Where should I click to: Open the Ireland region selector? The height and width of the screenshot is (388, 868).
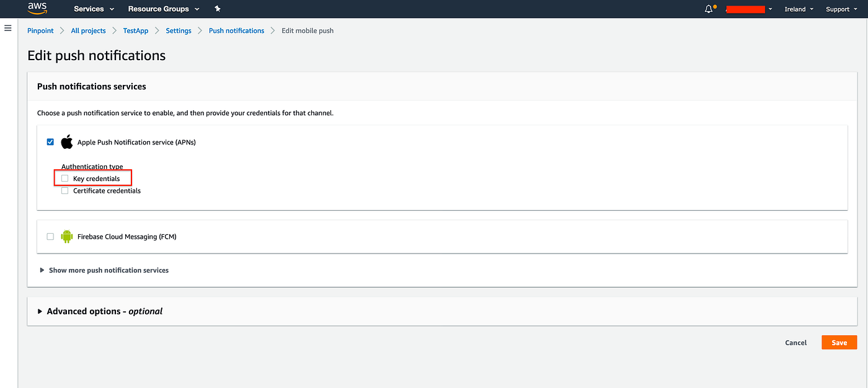798,9
